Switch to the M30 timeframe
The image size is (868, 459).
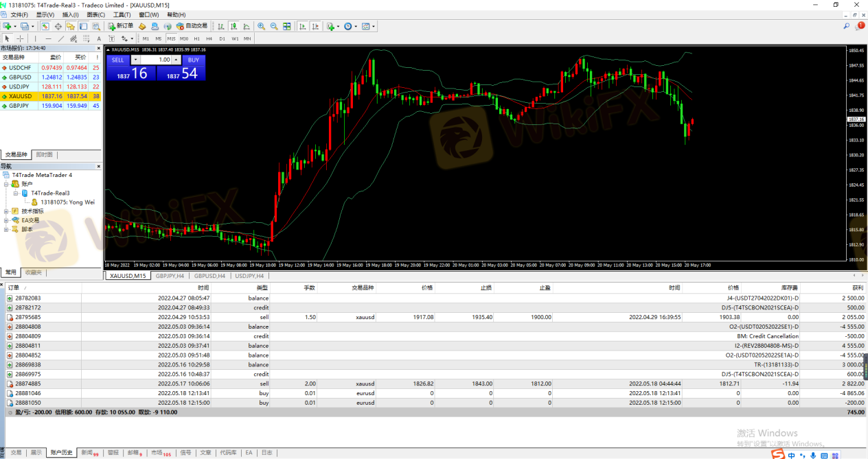[x=184, y=38]
